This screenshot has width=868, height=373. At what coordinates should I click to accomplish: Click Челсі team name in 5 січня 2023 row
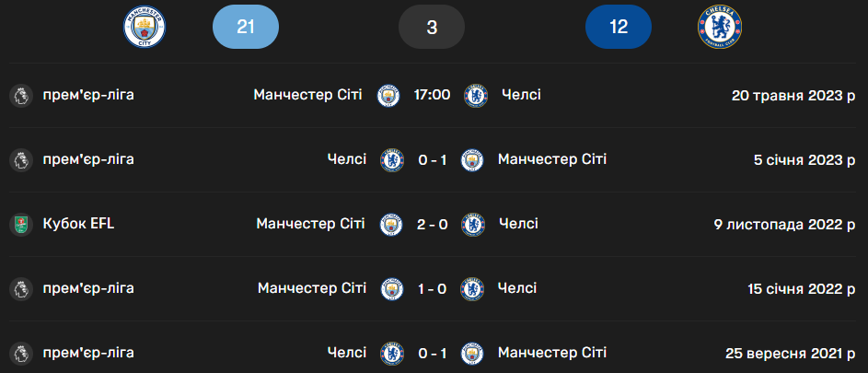point(346,159)
